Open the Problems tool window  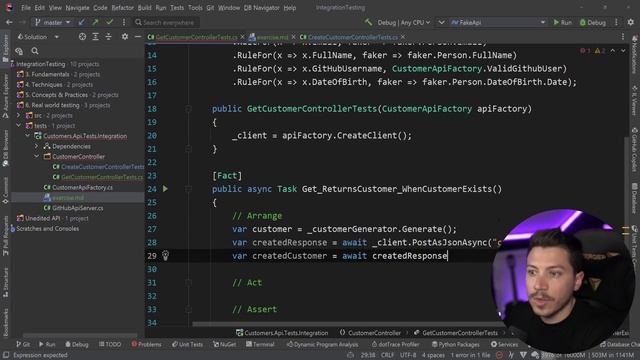[x=146, y=344]
